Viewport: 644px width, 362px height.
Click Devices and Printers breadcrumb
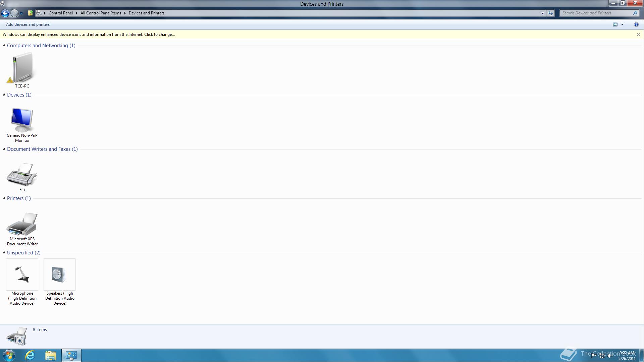tap(147, 13)
